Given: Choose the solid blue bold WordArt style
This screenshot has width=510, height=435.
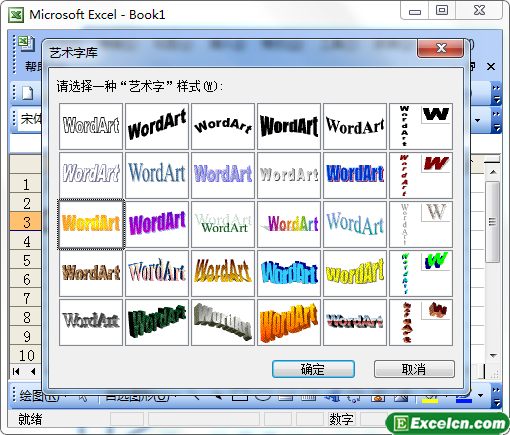Looking at the screenshot, I should 355,175.
